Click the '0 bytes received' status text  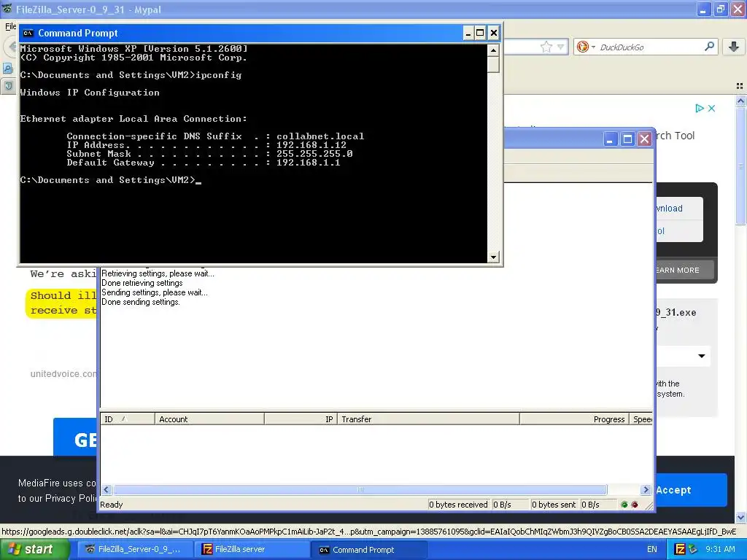458,505
